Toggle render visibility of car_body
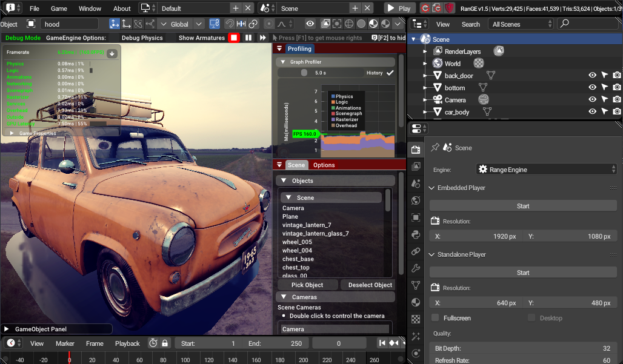This screenshot has height=364, width=623. coord(616,112)
